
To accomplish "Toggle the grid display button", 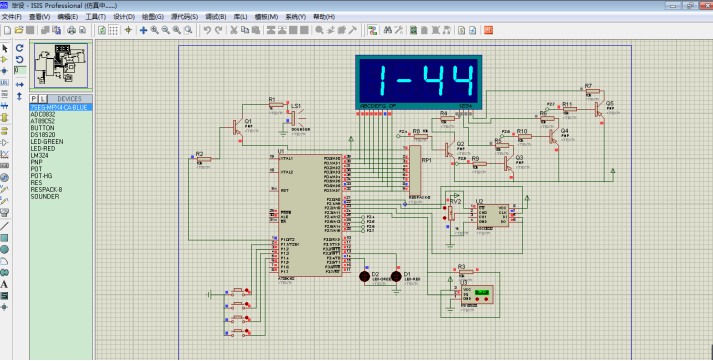I will (x=114, y=30).
